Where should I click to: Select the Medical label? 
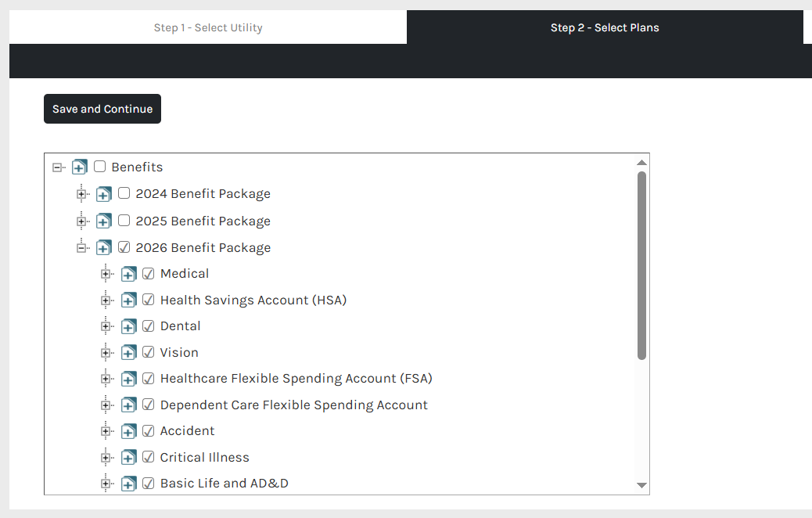185,274
